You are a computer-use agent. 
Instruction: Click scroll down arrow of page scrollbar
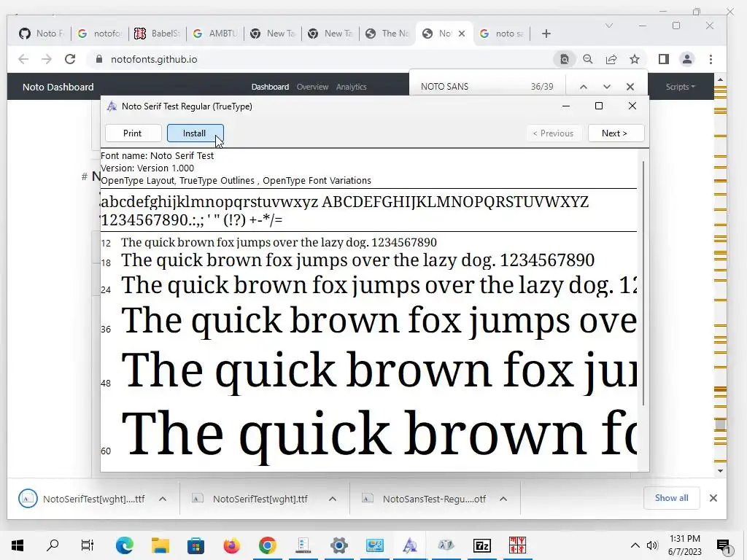point(720,471)
